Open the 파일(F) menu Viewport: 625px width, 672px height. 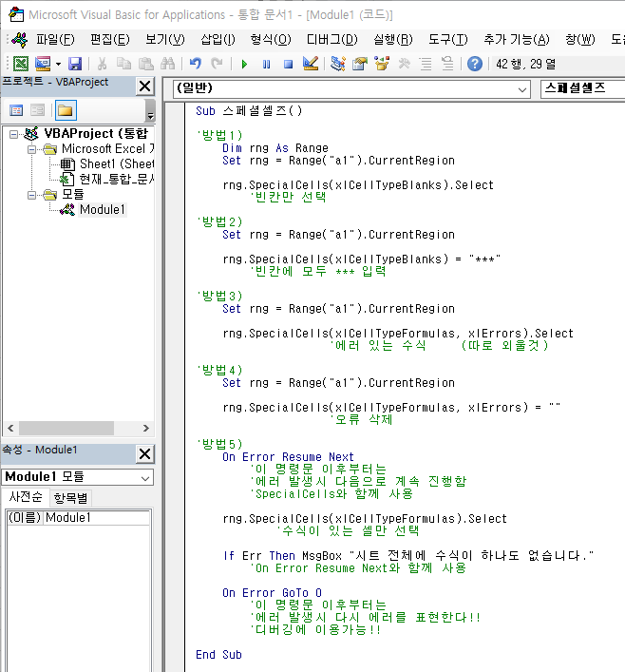click(x=55, y=39)
